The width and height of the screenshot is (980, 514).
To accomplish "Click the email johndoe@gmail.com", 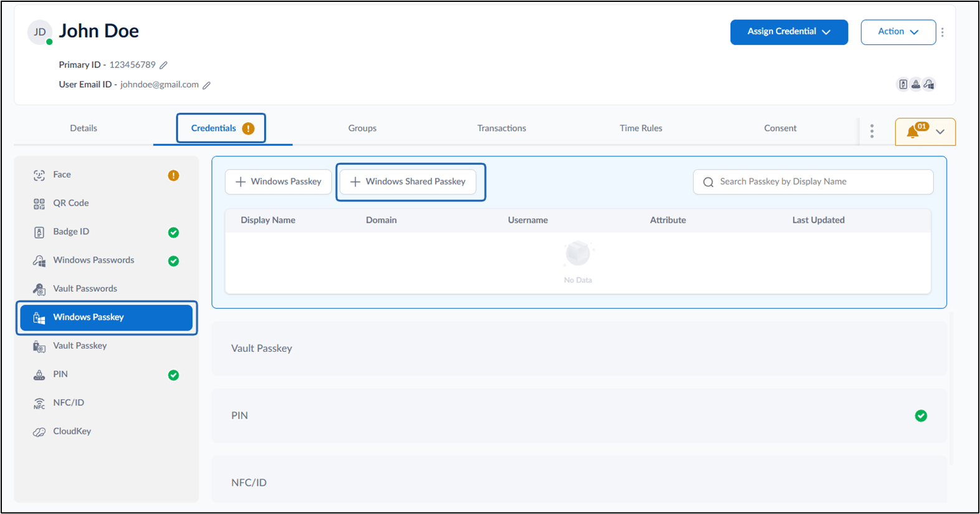I will click(160, 85).
